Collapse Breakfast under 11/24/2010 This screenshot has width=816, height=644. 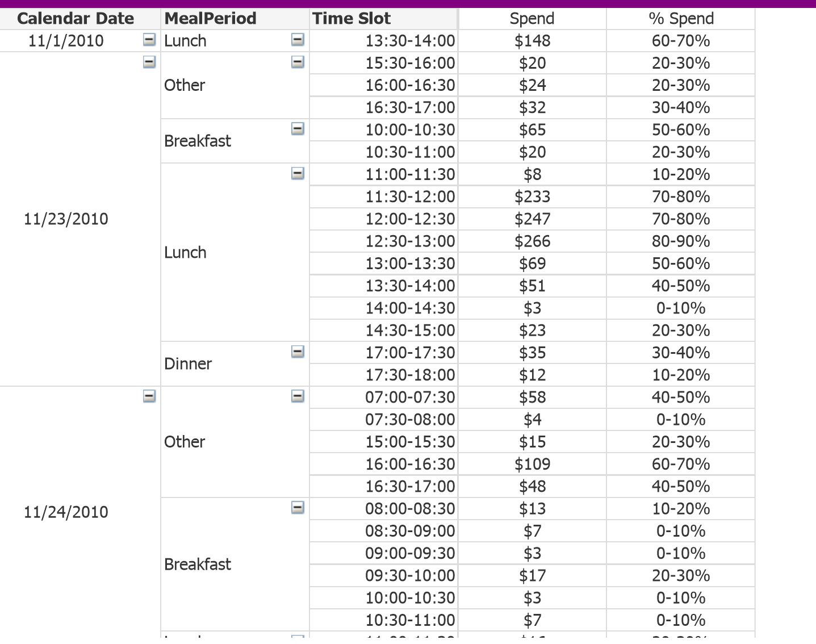click(298, 508)
